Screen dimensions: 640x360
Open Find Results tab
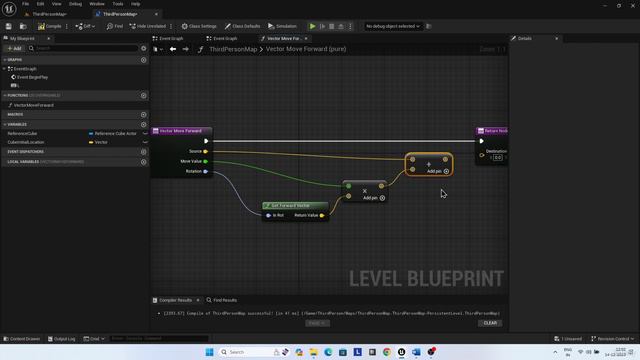222,300
